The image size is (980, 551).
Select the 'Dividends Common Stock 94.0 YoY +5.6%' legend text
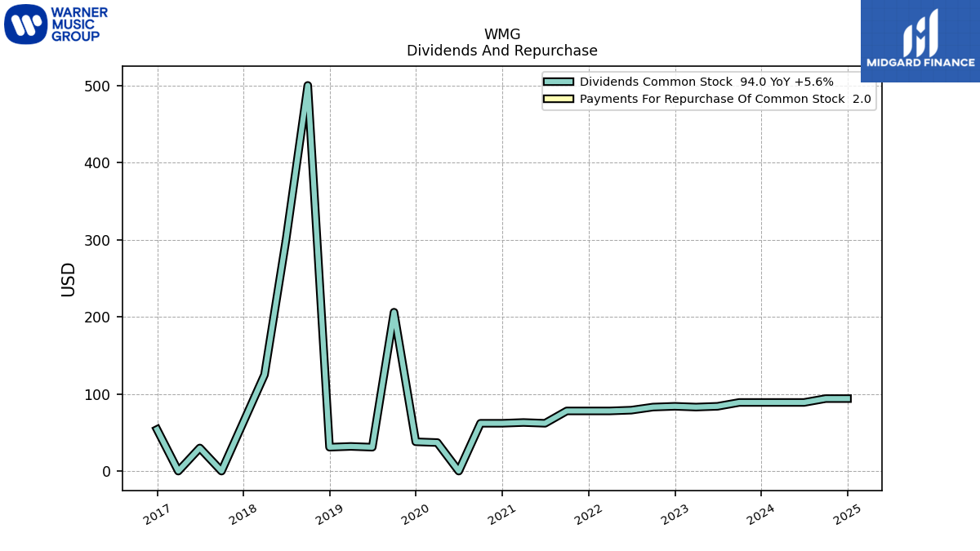click(x=706, y=82)
